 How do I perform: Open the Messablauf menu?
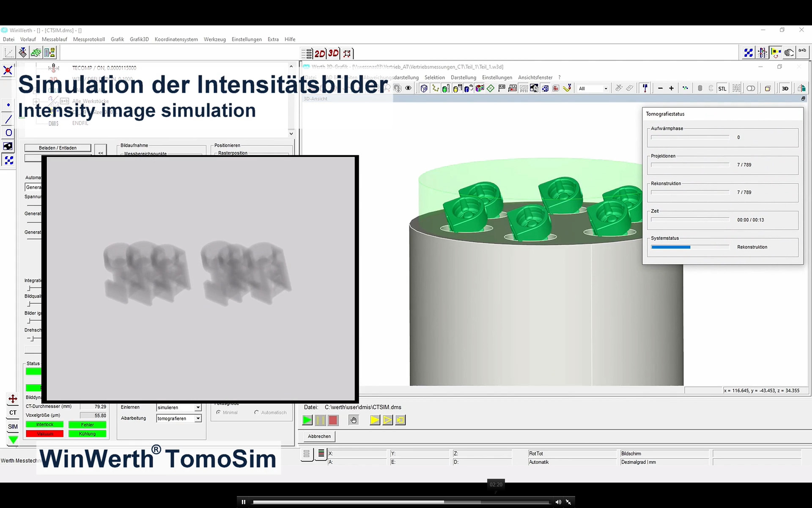(x=55, y=39)
